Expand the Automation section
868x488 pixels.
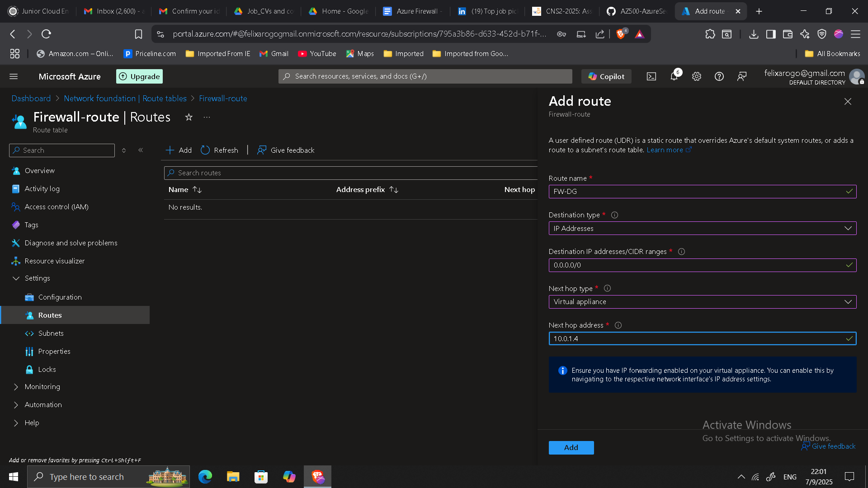pyautogui.click(x=43, y=405)
